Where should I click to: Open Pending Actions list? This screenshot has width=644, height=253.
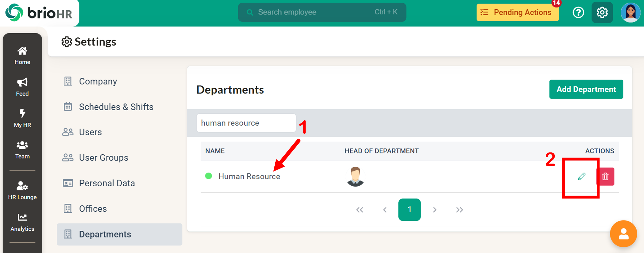click(x=517, y=13)
